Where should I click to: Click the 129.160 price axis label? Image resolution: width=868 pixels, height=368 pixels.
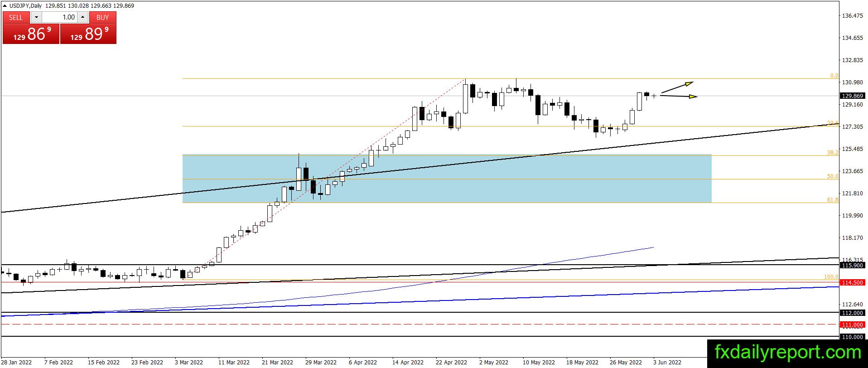[852, 105]
